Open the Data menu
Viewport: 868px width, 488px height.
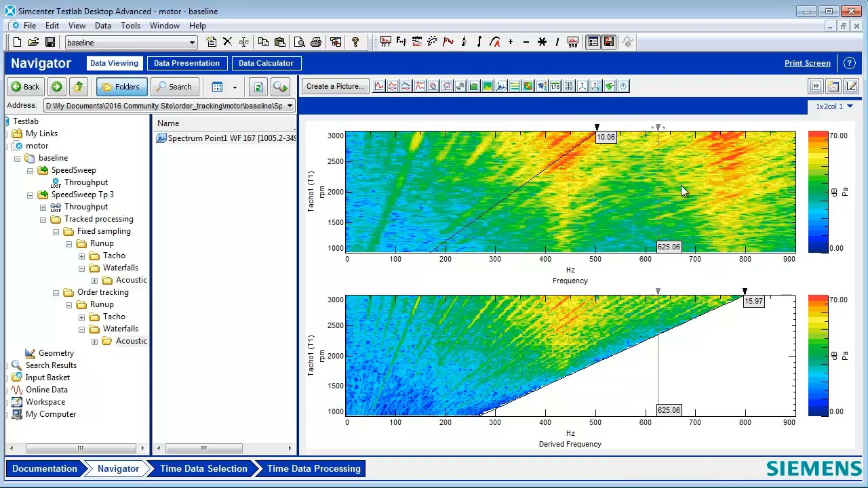point(103,26)
